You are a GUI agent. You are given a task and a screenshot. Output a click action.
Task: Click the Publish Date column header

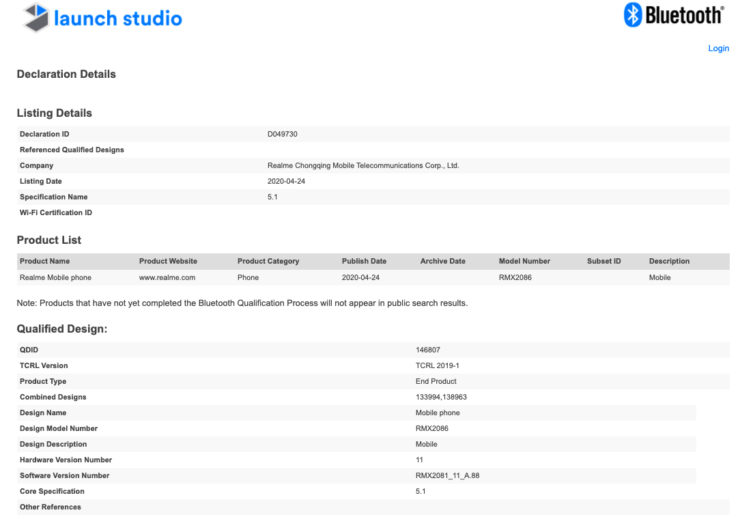364,261
